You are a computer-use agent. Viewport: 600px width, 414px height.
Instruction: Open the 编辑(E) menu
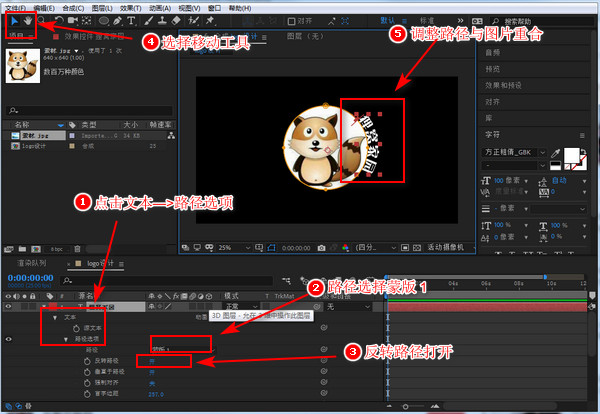click(44, 8)
